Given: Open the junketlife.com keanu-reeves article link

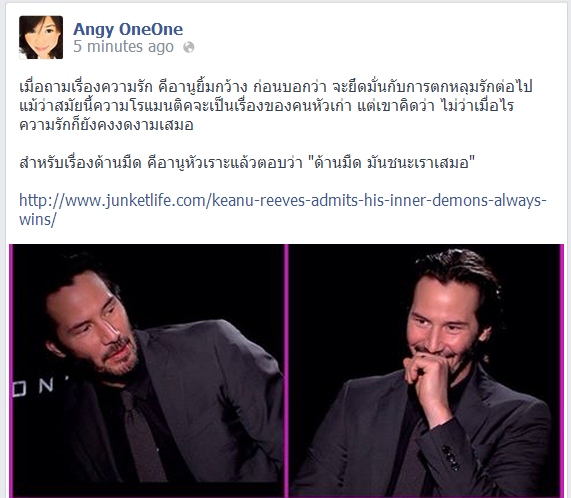Looking at the screenshot, I should tap(283, 210).
